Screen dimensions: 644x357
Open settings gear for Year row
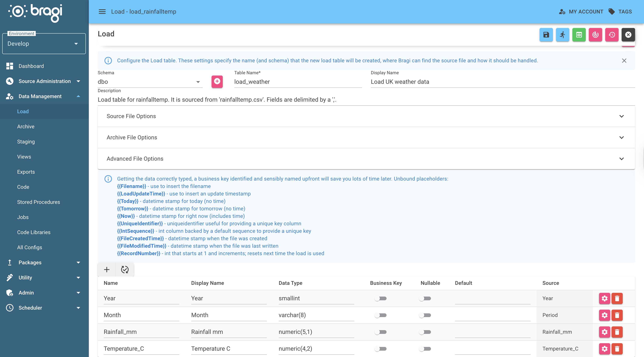click(x=604, y=298)
